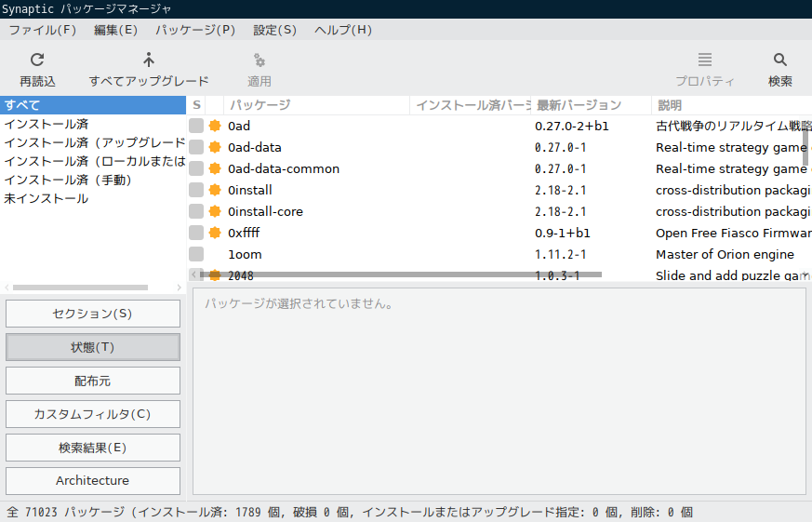Click the orange badge icon beside 0ad

(x=215, y=126)
